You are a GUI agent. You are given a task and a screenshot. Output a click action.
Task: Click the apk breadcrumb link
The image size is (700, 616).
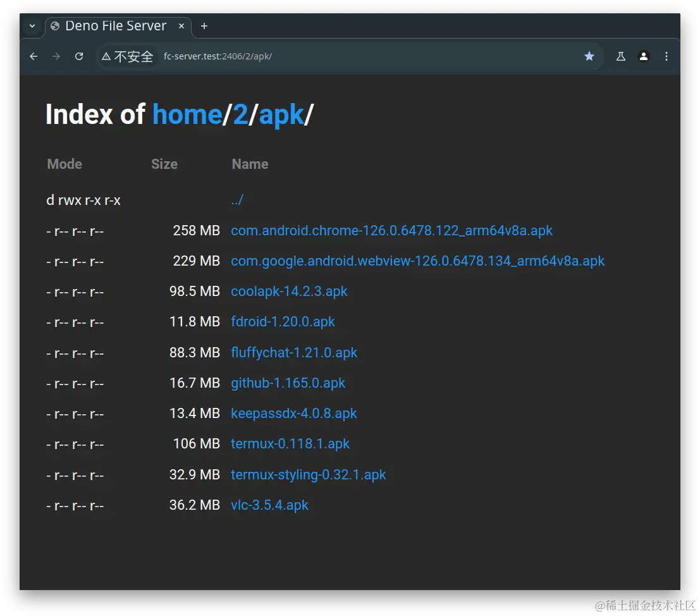click(281, 116)
